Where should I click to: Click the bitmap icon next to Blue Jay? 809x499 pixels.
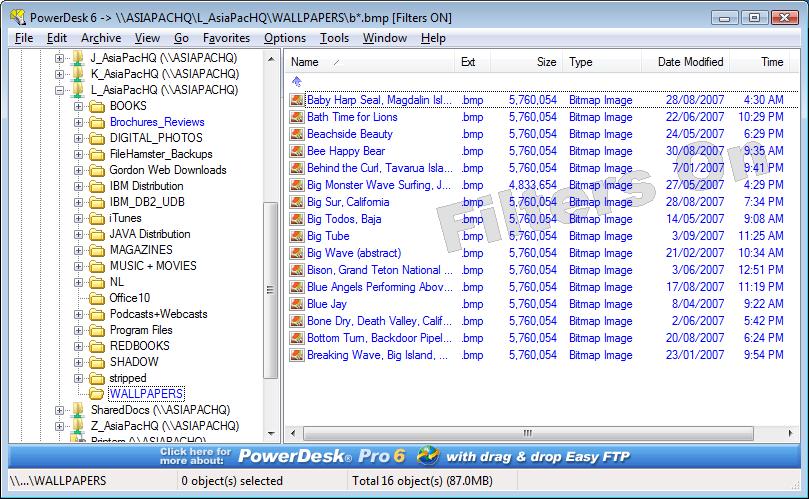296,304
